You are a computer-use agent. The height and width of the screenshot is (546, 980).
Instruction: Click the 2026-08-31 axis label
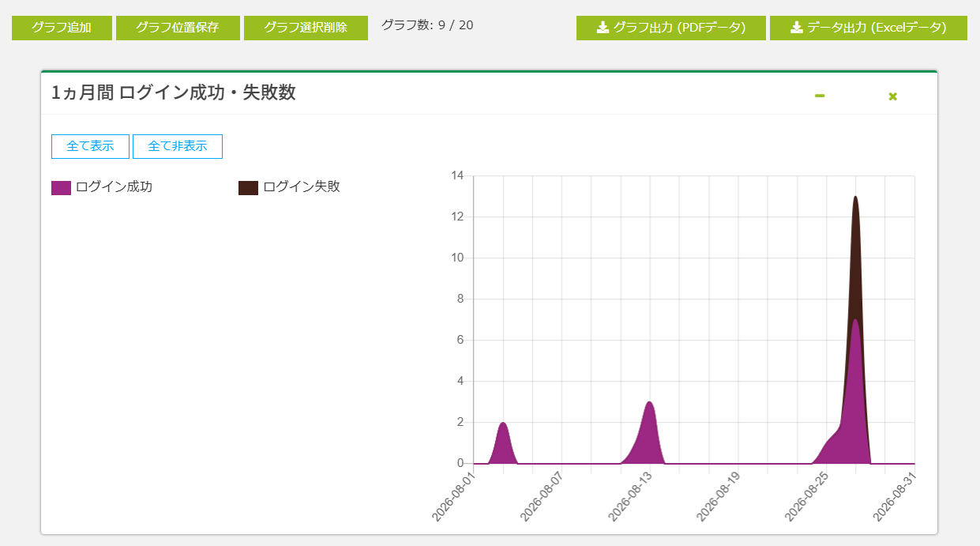tap(896, 496)
